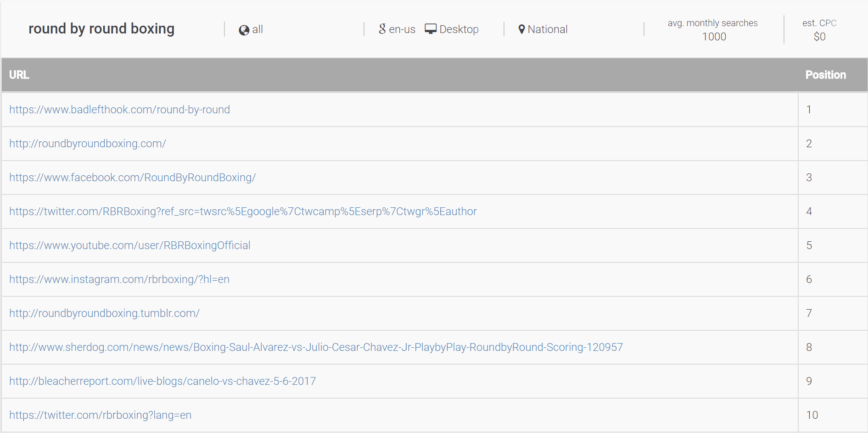Click position cell 8 for Sherdog row
The image size is (868, 433).
point(833,347)
